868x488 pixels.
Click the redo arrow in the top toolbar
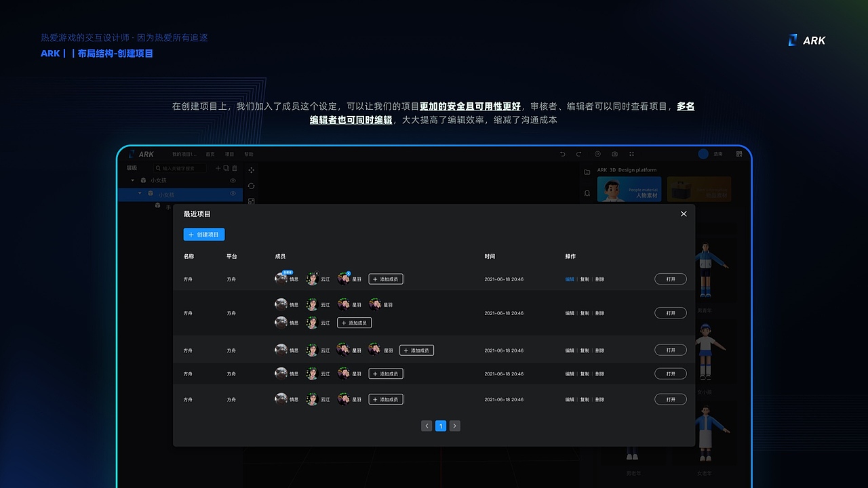coord(579,154)
